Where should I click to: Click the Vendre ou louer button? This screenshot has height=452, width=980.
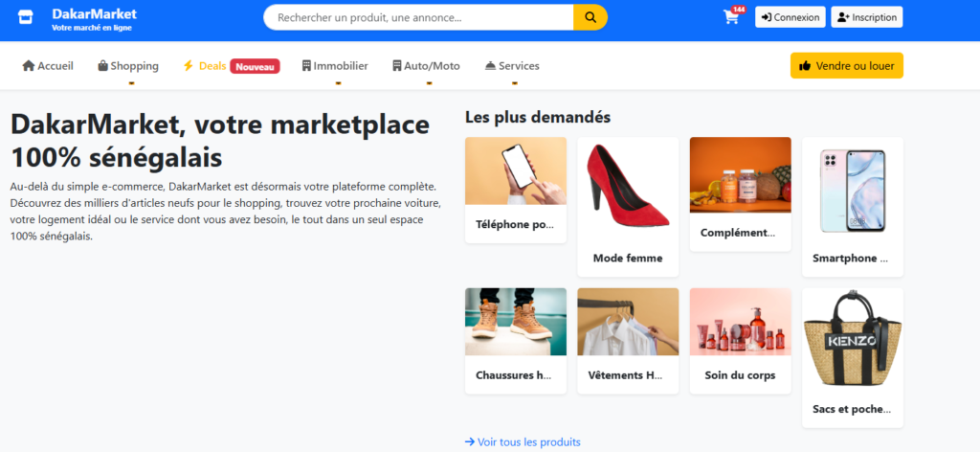click(846, 65)
